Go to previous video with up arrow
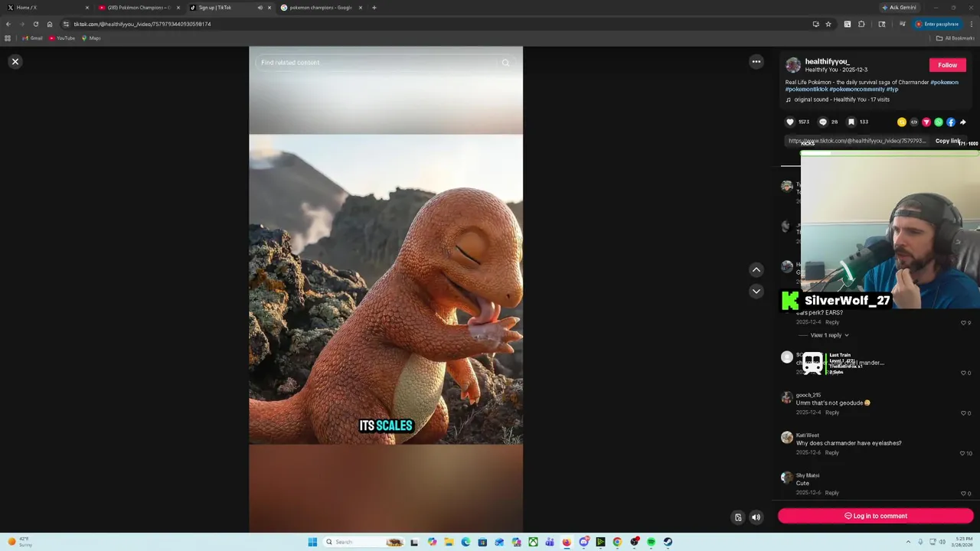980x551 pixels. point(756,269)
